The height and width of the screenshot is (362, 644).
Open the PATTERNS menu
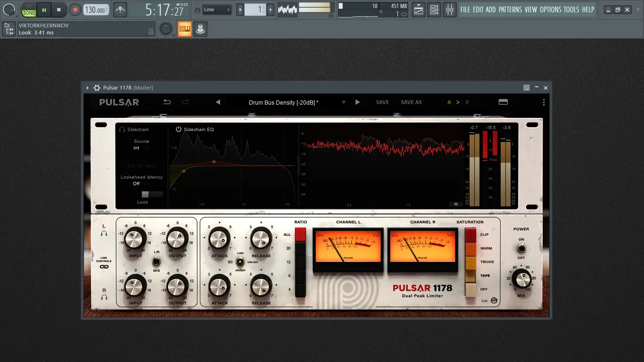[510, 9]
